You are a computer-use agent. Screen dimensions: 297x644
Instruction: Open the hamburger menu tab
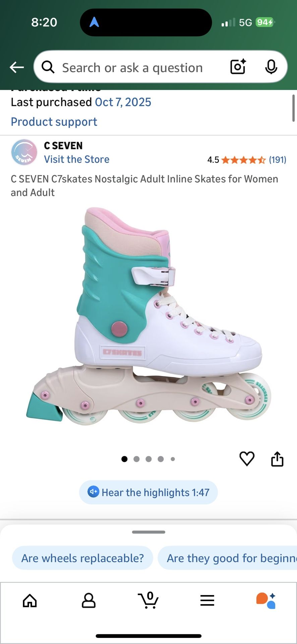click(207, 600)
